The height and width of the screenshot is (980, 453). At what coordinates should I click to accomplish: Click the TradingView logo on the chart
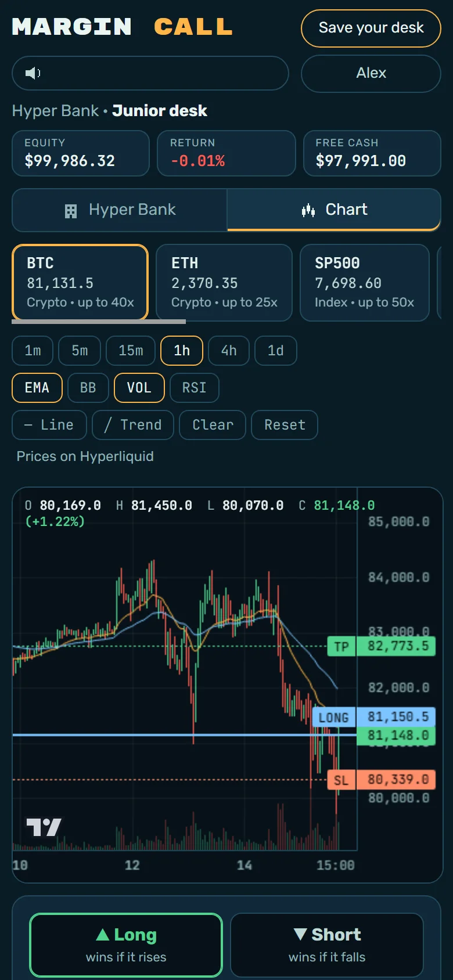click(x=44, y=827)
